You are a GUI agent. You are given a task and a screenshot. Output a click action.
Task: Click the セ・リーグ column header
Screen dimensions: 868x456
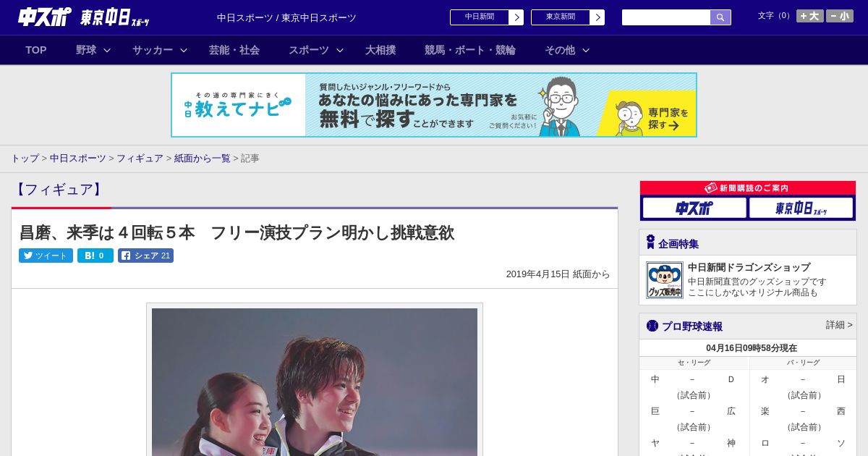(x=694, y=363)
